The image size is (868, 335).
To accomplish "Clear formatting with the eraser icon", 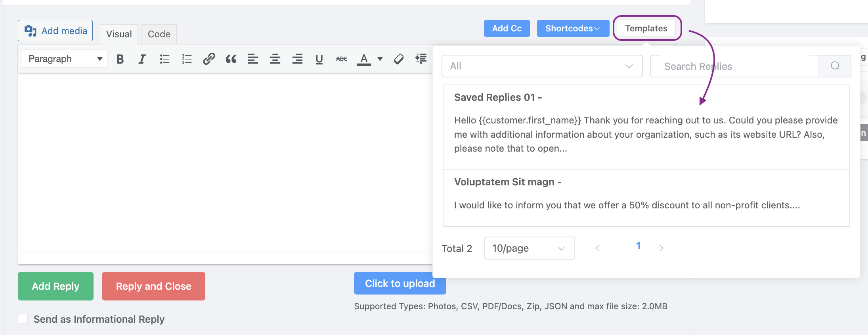I will tap(399, 59).
